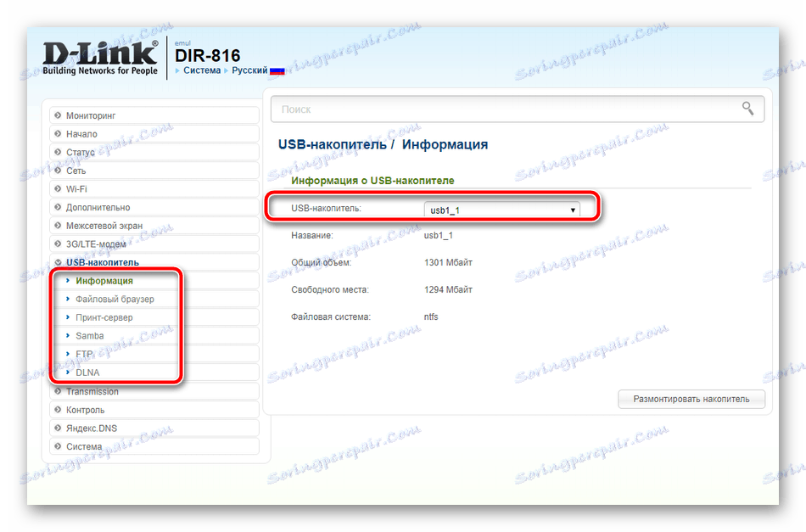Image resolution: width=806 pixels, height=532 pixels.
Task: Open the Русский language menu
Action: [x=249, y=70]
